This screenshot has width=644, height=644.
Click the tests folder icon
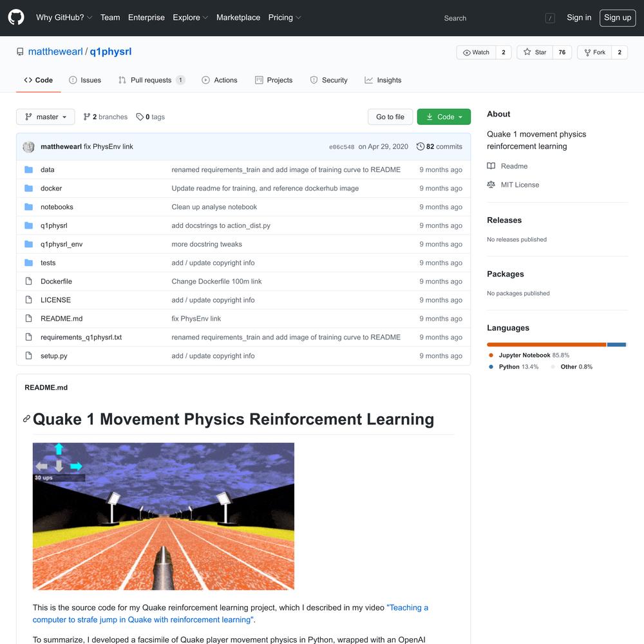point(28,263)
